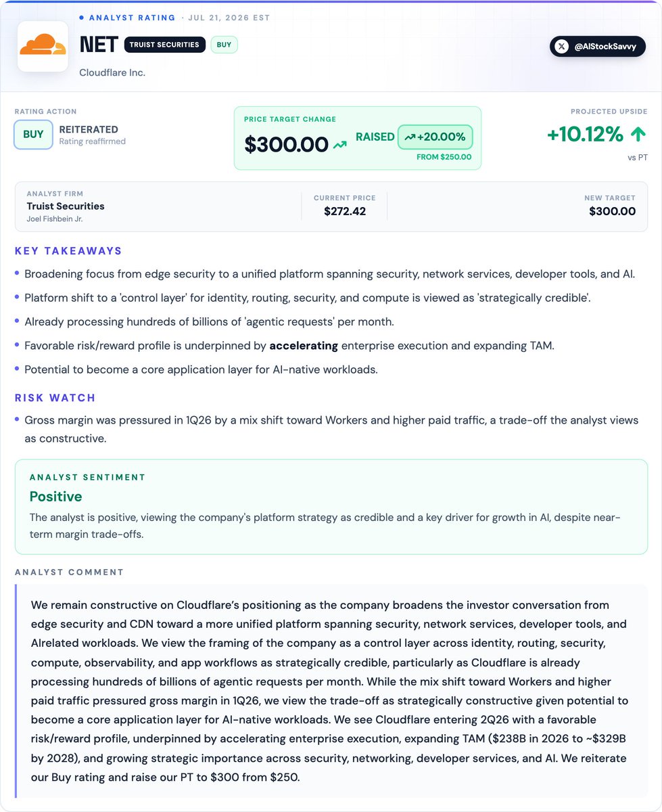Click the Analyst Comment heading

pyautogui.click(x=70, y=572)
